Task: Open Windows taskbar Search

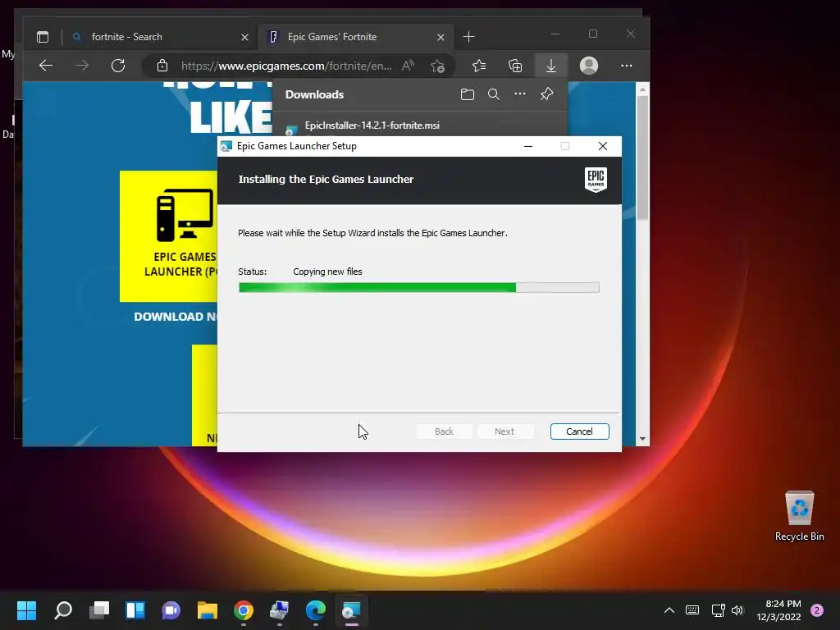Action: pyautogui.click(x=62, y=610)
